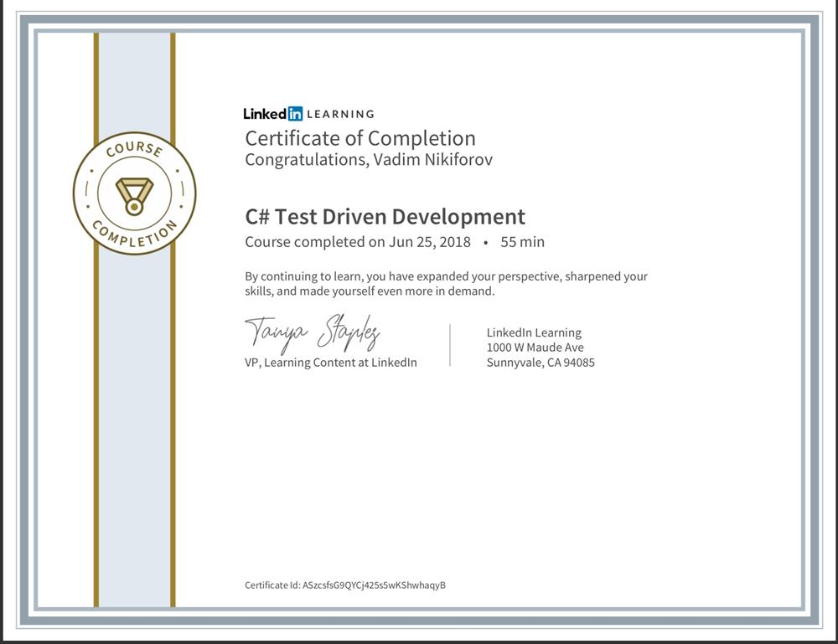Click the "LEARNING" wordmark beside the logo
This screenshot has width=838, height=644.
(340, 114)
